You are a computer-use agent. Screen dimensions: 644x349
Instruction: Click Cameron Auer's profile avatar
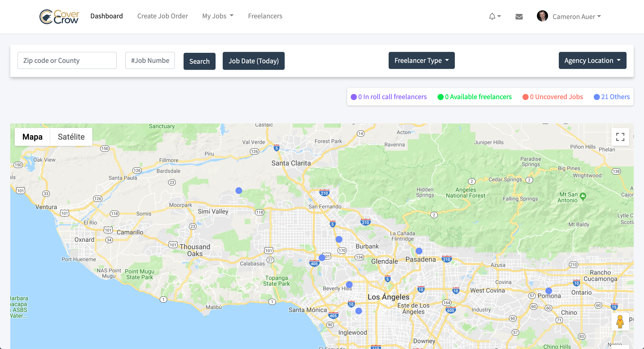[542, 16]
